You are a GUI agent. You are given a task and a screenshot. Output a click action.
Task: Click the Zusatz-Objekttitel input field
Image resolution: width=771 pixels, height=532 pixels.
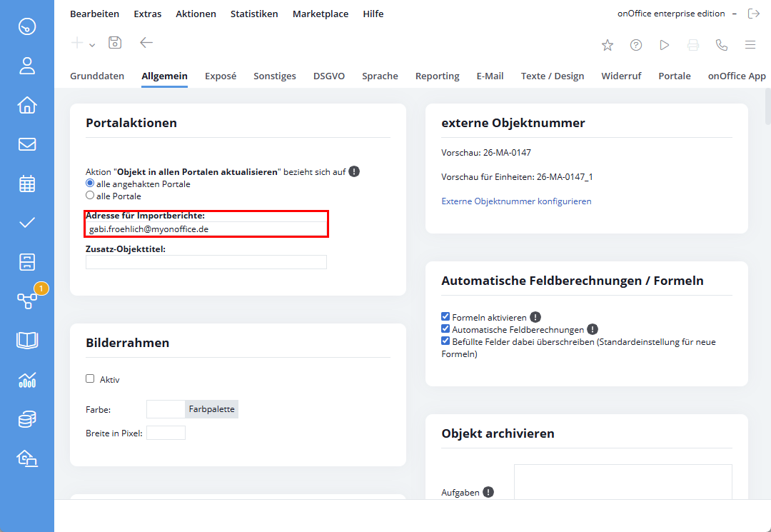pos(206,262)
